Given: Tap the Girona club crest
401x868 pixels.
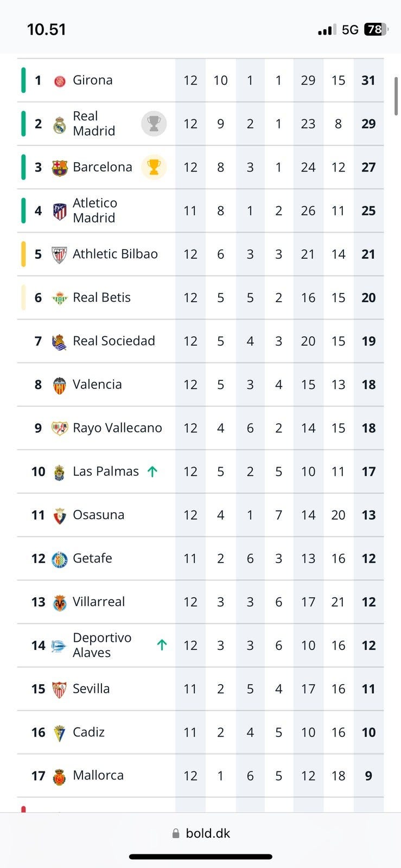Looking at the screenshot, I should pyautogui.click(x=60, y=81).
